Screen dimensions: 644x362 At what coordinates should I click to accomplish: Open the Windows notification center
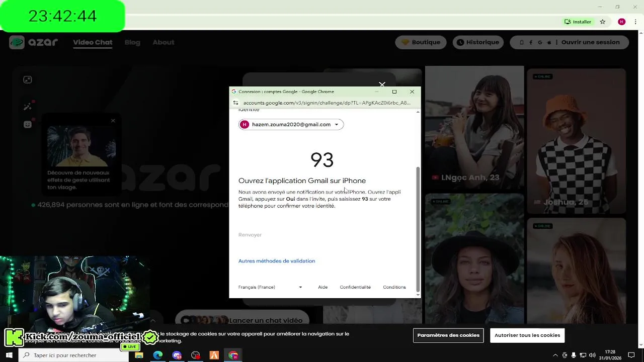pyautogui.click(x=632, y=355)
